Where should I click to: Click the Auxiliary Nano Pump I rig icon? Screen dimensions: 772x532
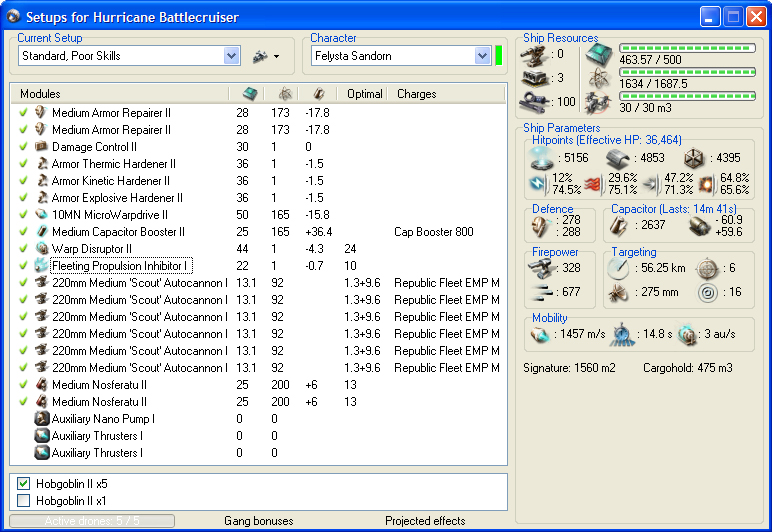tap(42, 419)
